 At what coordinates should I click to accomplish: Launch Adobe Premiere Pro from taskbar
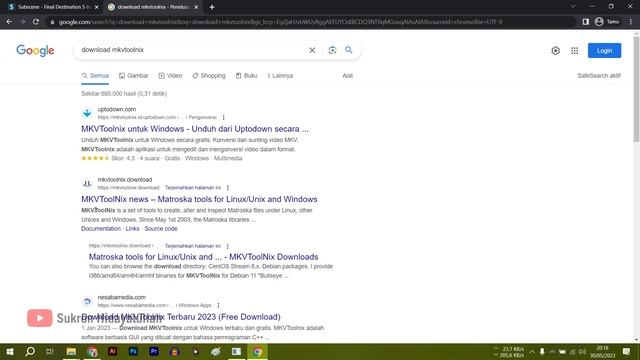(154, 351)
